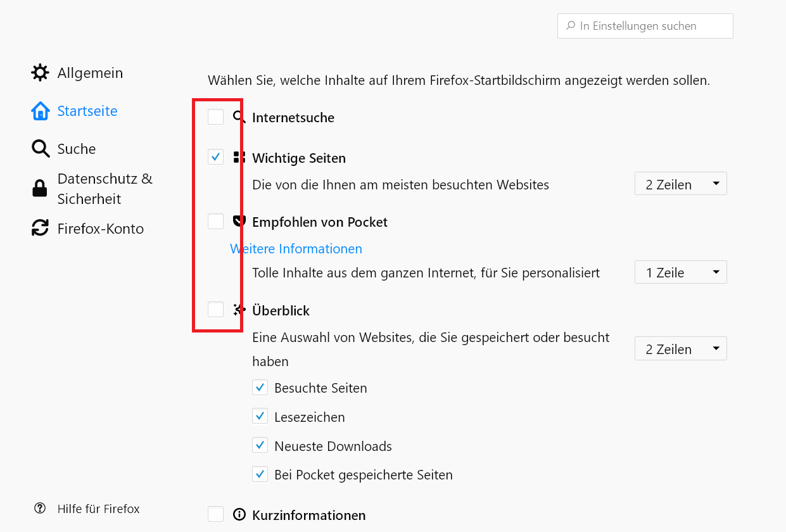
Task: Click the Firefox-Konto sync icon
Action: [40, 228]
